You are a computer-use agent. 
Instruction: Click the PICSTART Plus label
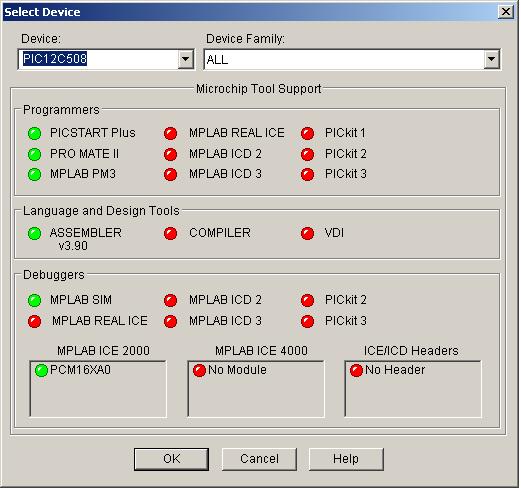point(93,133)
